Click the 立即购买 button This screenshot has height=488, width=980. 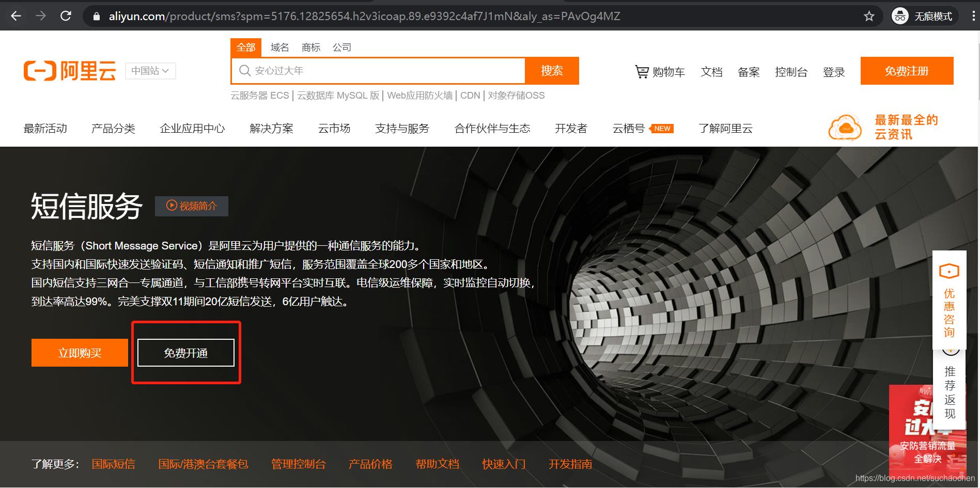pos(80,353)
